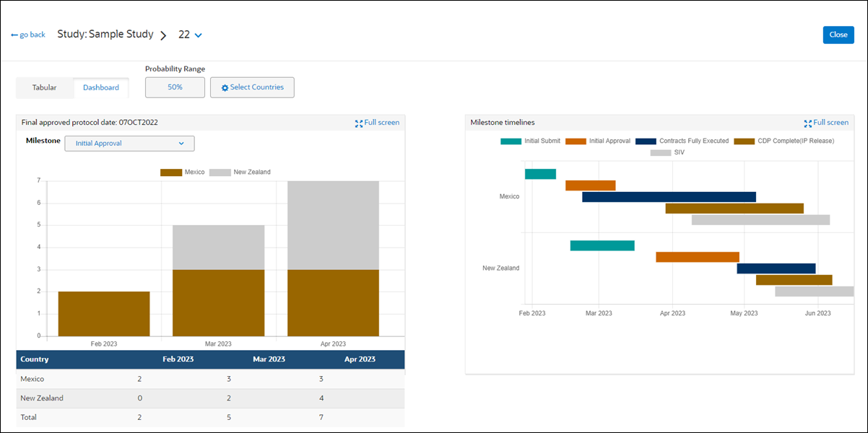Click the Feb 2023 Mexico bar in the chart
Viewport: 868px width, 433px height.
pyautogui.click(x=103, y=310)
